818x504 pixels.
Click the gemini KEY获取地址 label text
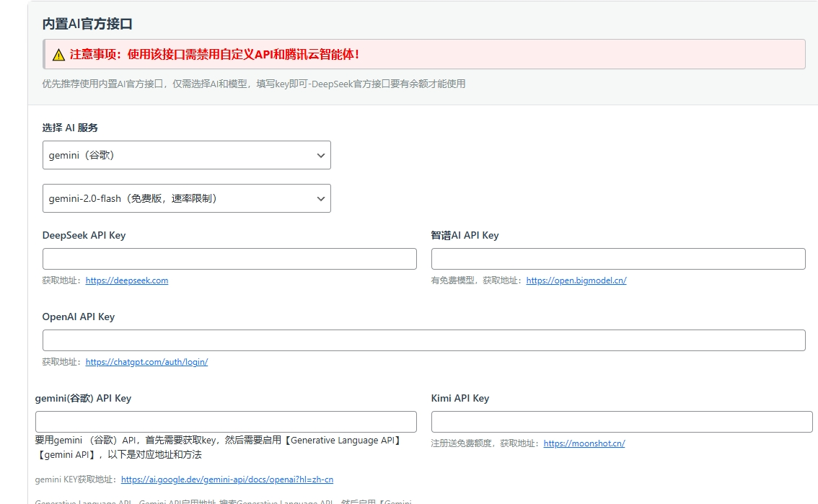(76, 479)
